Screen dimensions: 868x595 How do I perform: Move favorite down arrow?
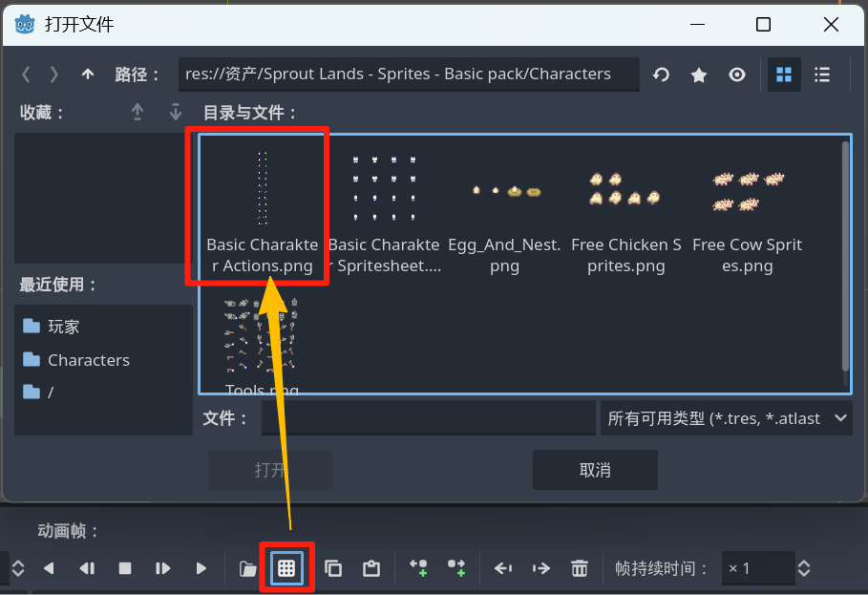tap(176, 113)
